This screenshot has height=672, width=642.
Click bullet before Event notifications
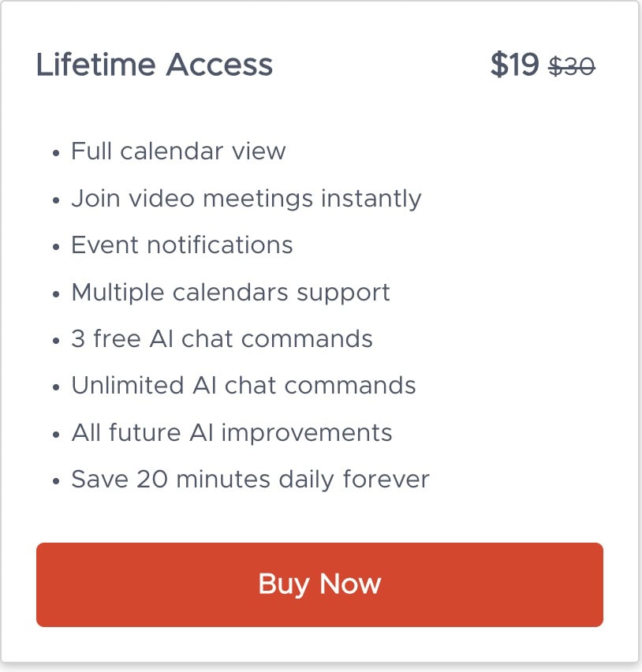56,247
